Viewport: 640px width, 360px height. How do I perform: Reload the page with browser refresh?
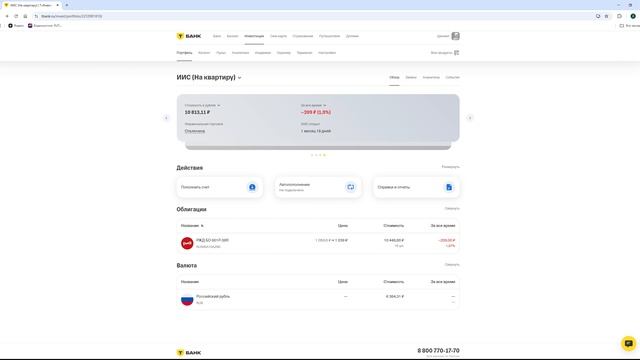tap(16, 16)
